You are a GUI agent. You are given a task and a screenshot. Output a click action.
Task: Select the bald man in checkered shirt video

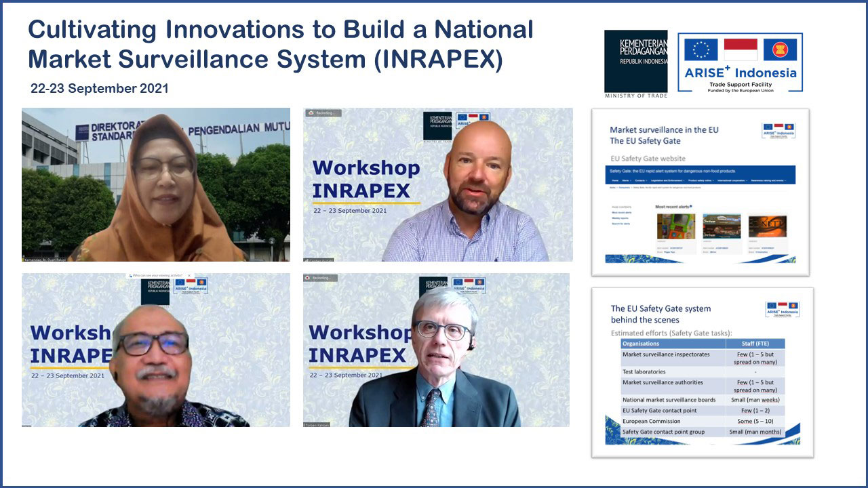(x=437, y=184)
